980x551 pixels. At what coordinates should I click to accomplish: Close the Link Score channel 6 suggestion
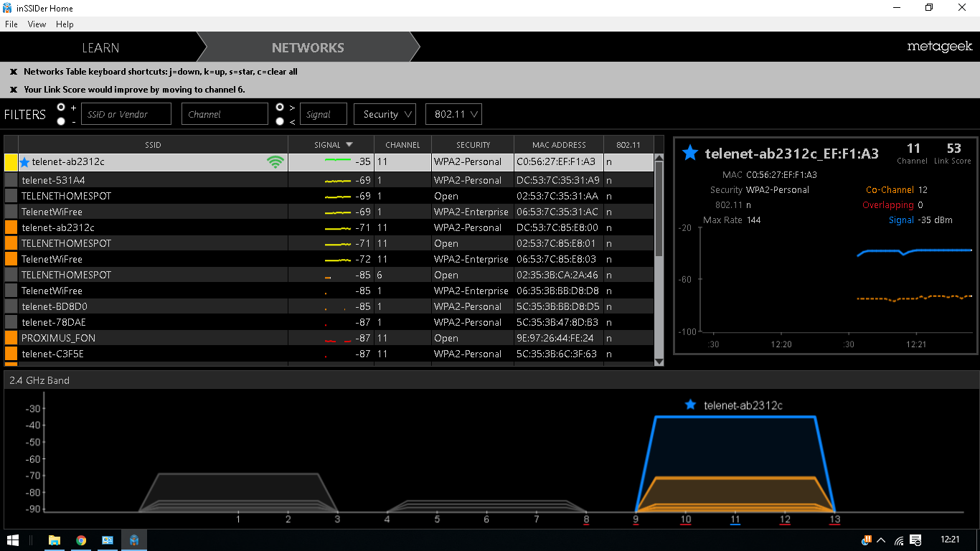pyautogui.click(x=13, y=90)
